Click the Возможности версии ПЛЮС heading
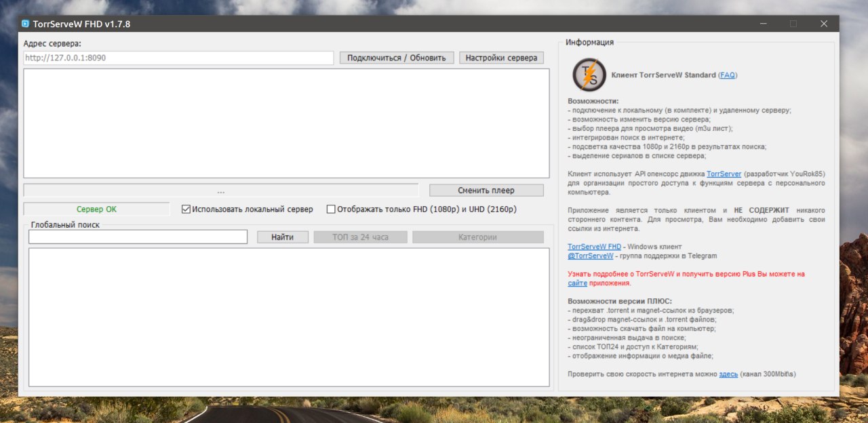This screenshot has width=868, height=423. click(620, 301)
